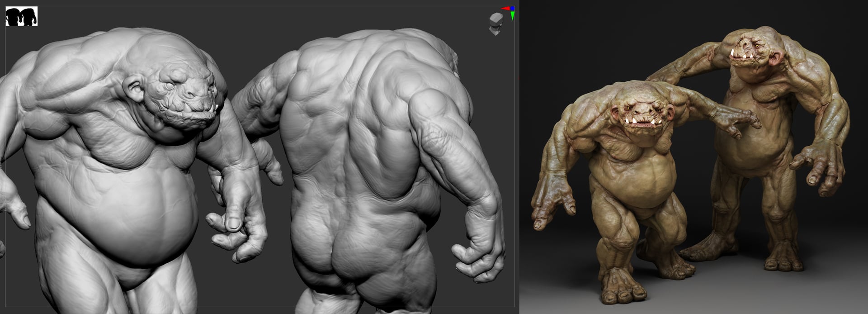Click the green Y axis cone
This screenshot has width=868, height=314.
click(x=512, y=16)
